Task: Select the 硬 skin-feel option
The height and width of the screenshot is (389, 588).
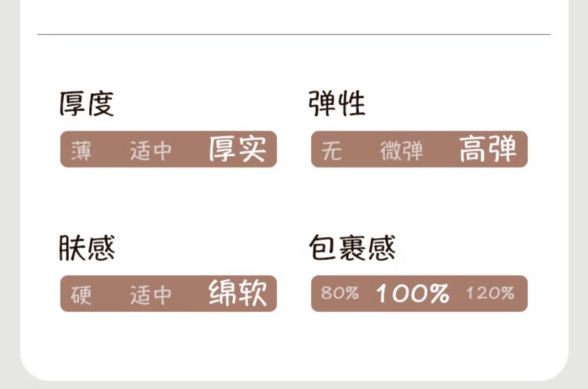Action: pos(81,295)
